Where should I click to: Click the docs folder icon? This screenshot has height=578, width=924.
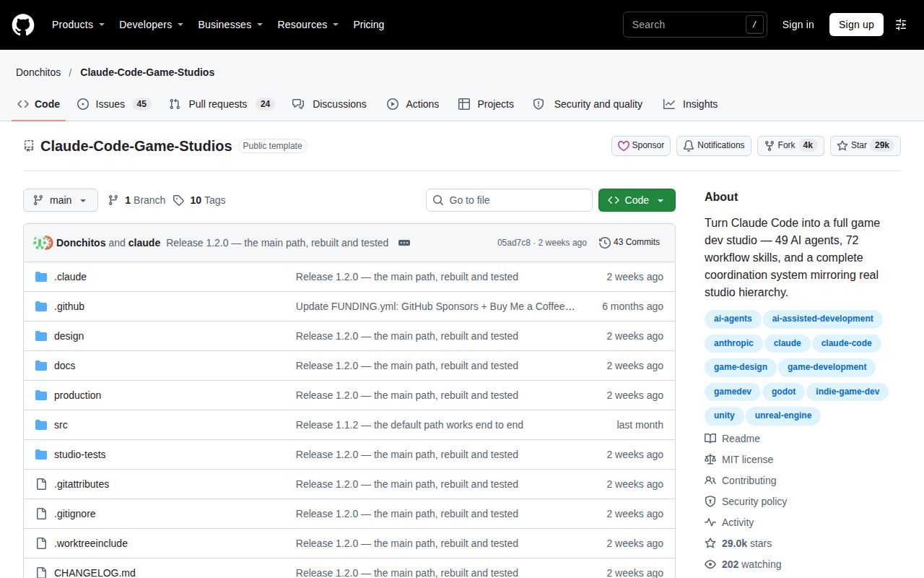tap(41, 366)
